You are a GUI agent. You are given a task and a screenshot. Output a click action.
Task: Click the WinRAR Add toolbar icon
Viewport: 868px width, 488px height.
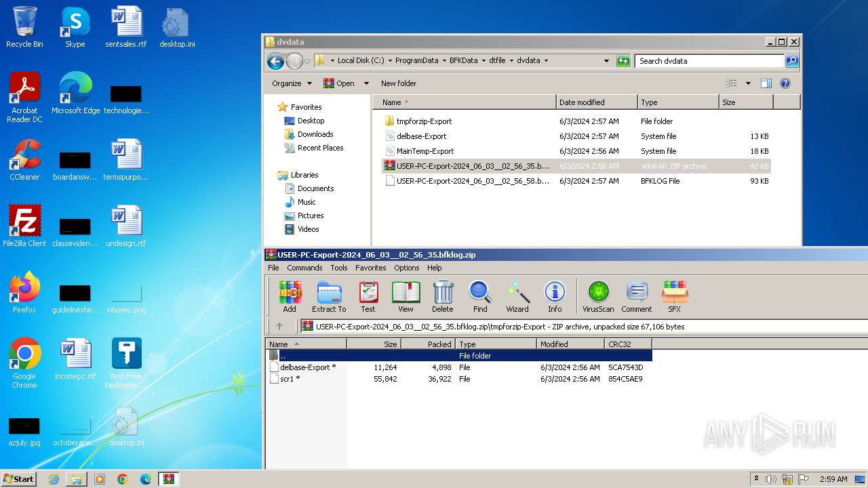click(290, 297)
